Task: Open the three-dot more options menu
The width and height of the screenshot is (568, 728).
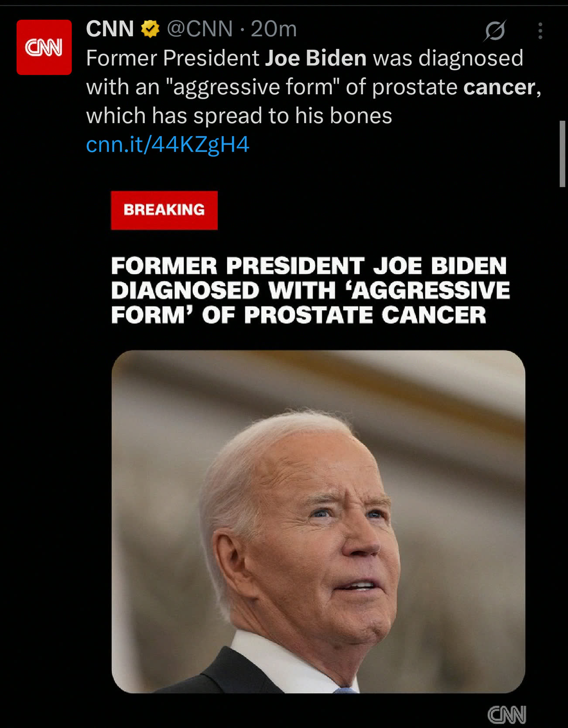Action: (x=540, y=31)
